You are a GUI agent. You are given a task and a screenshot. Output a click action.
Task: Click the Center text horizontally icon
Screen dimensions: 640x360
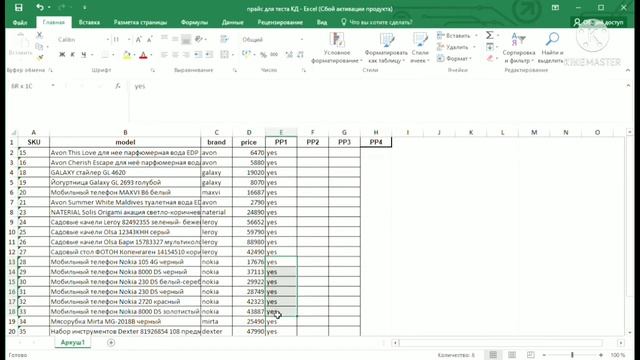click(x=175, y=54)
